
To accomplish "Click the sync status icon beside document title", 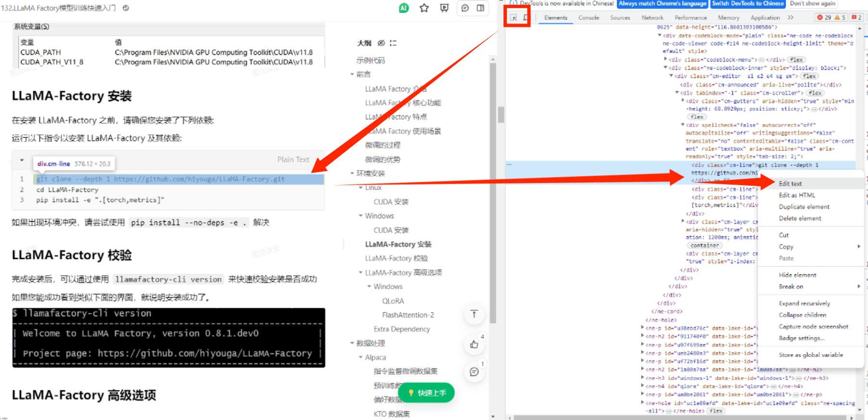I will tap(126, 8).
